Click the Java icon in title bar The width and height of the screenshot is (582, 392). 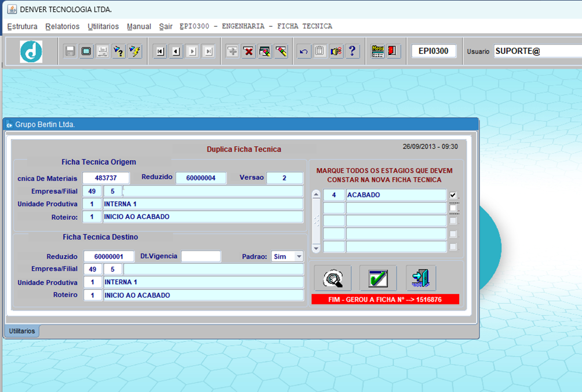(x=12, y=9)
